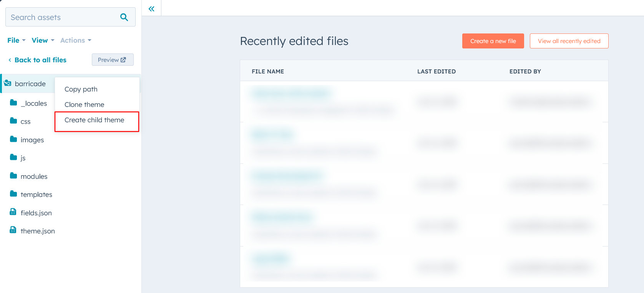This screenshot has width=644, height=293.
Task: Open the css folder icon
Action: click(x=13, y=121)
